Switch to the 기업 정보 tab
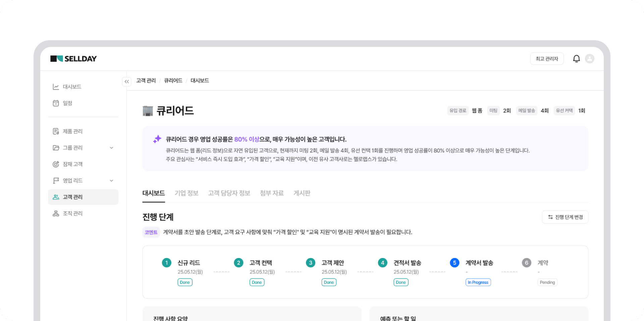The width and height of the screenshot is (644, 321). 186,193
